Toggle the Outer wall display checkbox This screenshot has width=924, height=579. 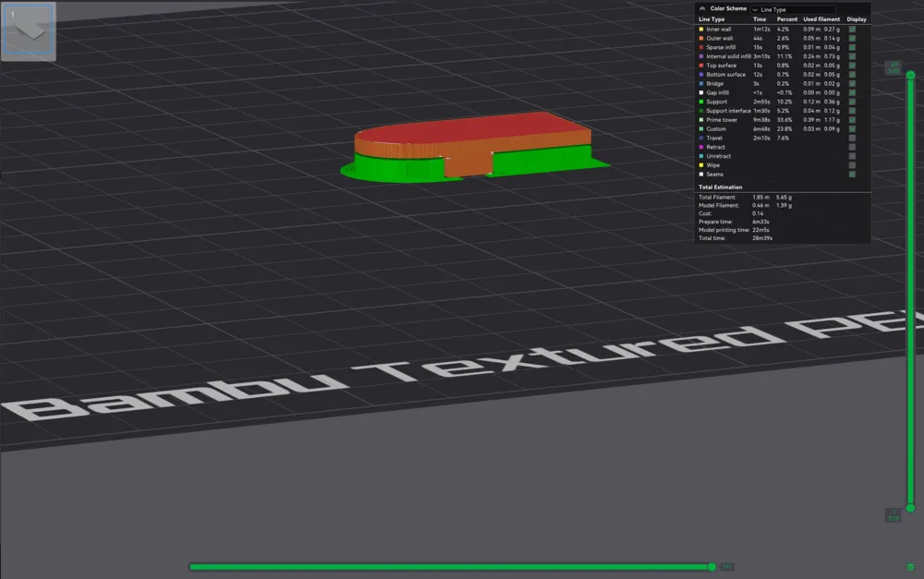click(x=852, y=38)
